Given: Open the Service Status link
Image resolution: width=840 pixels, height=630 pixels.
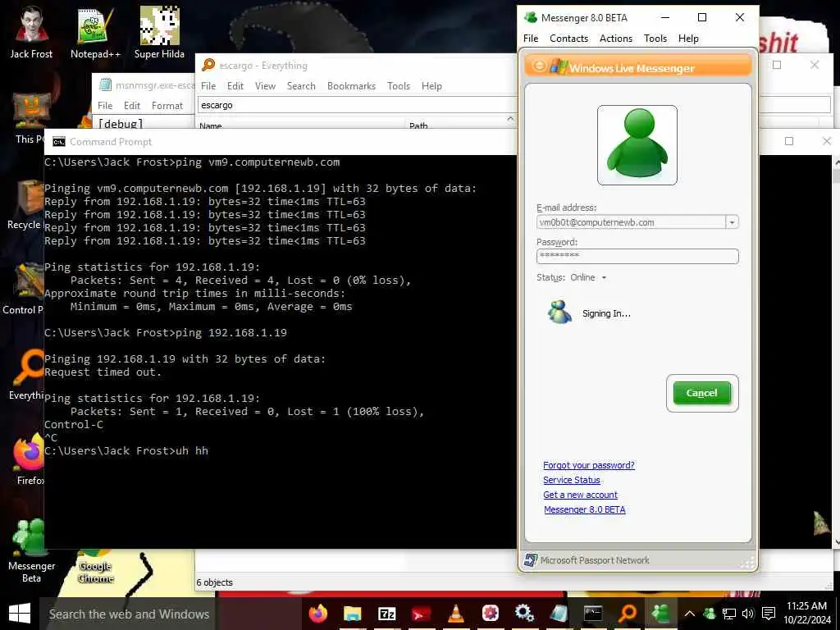Looking at the screenshot, I should (572, 480).
